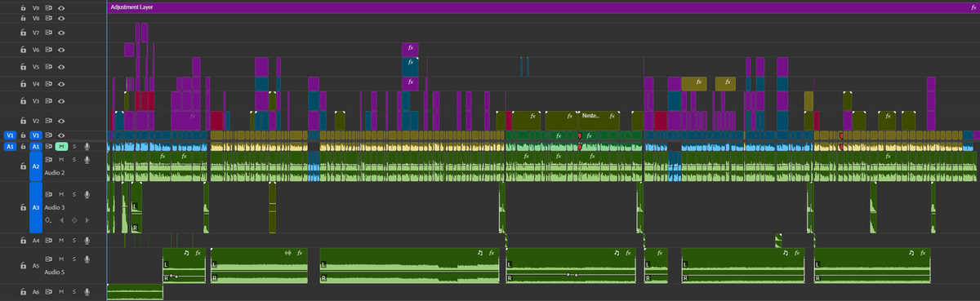
Task: Toggle lock on audio track A6
Action: point(23,291)
